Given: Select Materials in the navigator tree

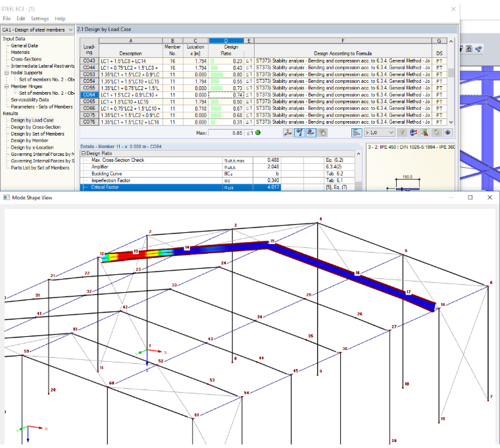Looking at the screenshot, I should (x=20, y=52).
